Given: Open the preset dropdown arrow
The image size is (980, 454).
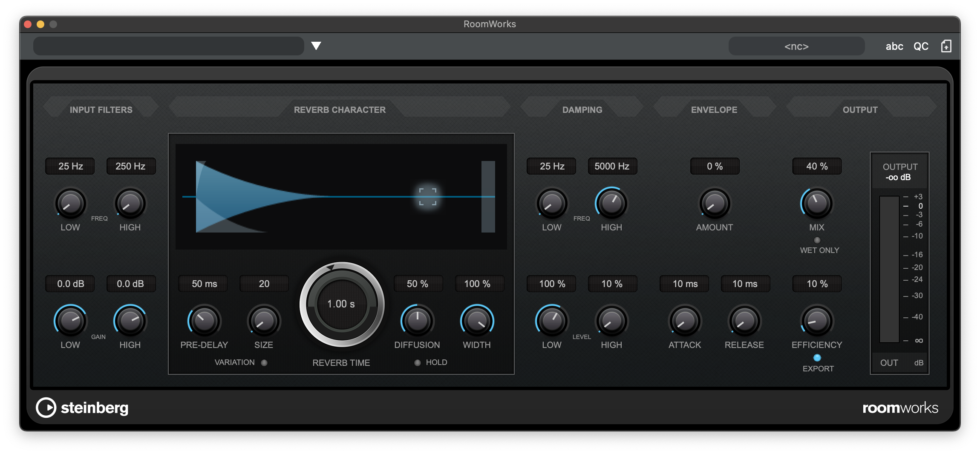Looking at the screenshot, I should [316, 46].
